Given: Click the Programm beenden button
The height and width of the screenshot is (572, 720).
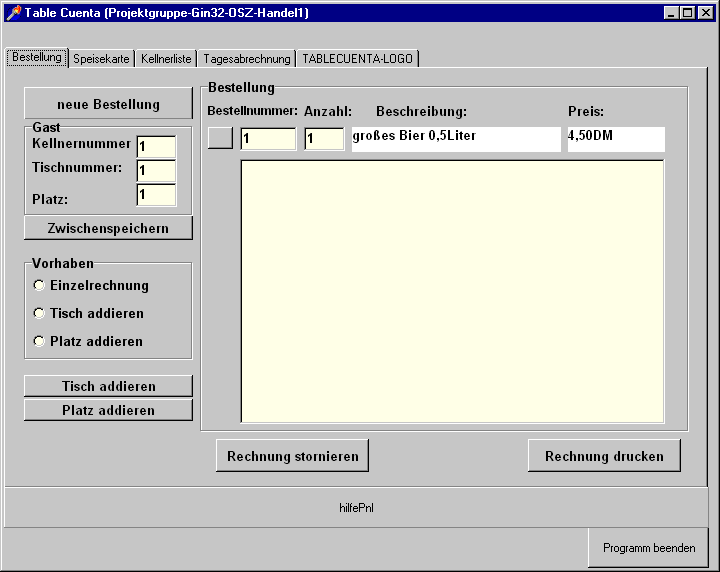Looking at the screenshot, I should [648, 548].
